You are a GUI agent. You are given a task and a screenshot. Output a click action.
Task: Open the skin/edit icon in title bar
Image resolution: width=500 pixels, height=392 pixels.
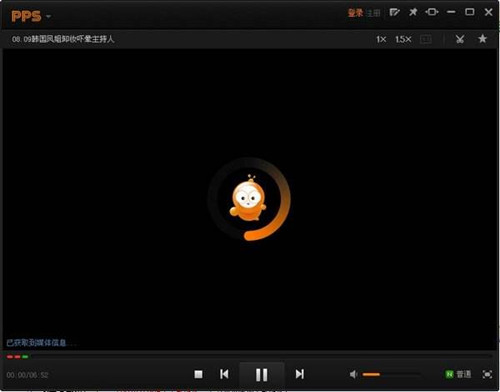click(395, 12)
